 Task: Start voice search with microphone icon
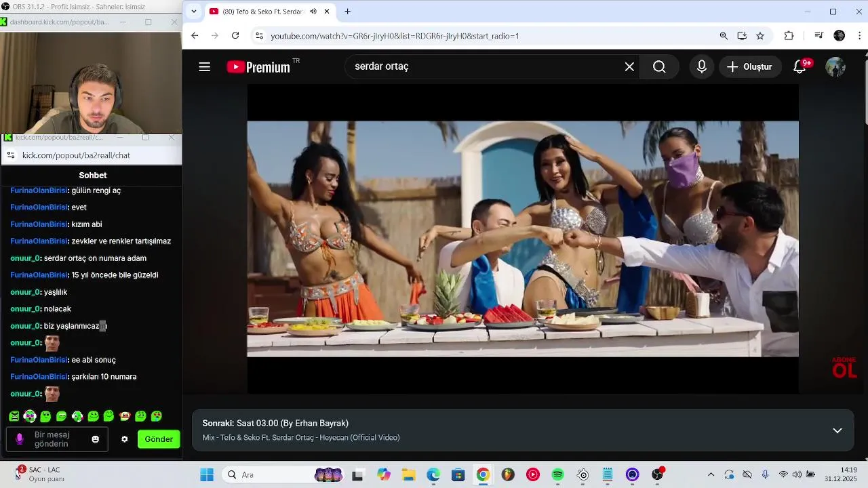pyautogui.click(x=702, y=66)
